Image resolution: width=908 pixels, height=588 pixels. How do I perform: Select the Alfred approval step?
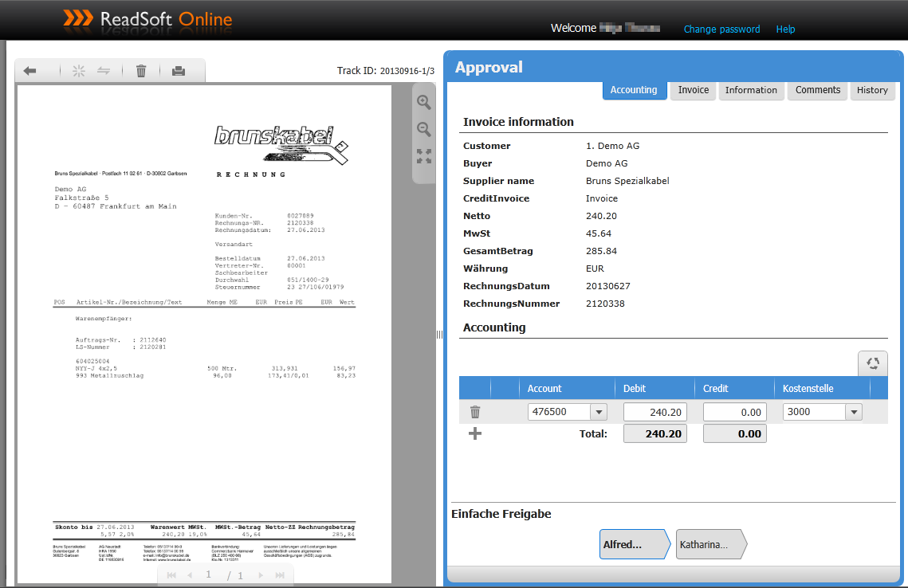632,544
